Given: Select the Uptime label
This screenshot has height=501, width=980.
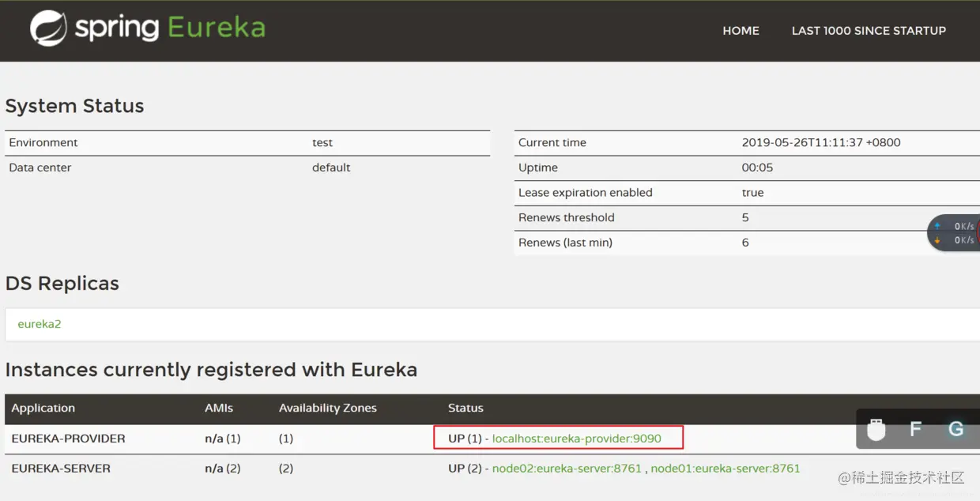Looking at the screenshot, I should (x=538, y=168).
